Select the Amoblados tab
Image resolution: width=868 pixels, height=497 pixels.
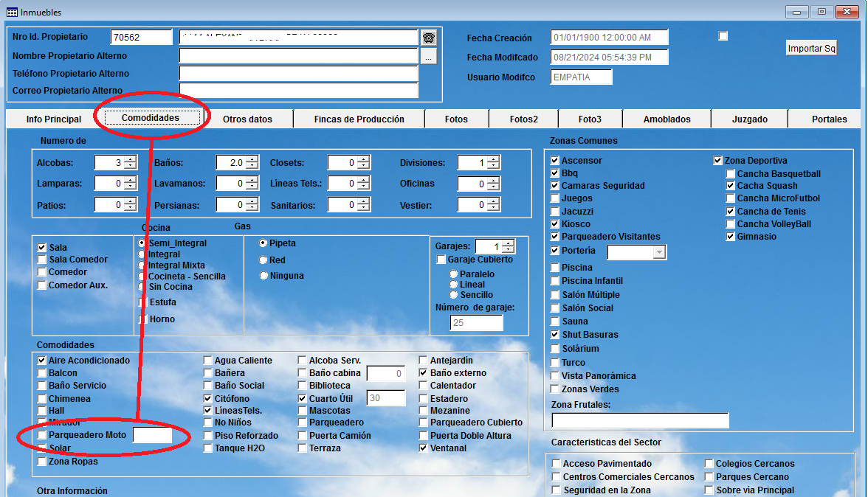coord(666,119)
